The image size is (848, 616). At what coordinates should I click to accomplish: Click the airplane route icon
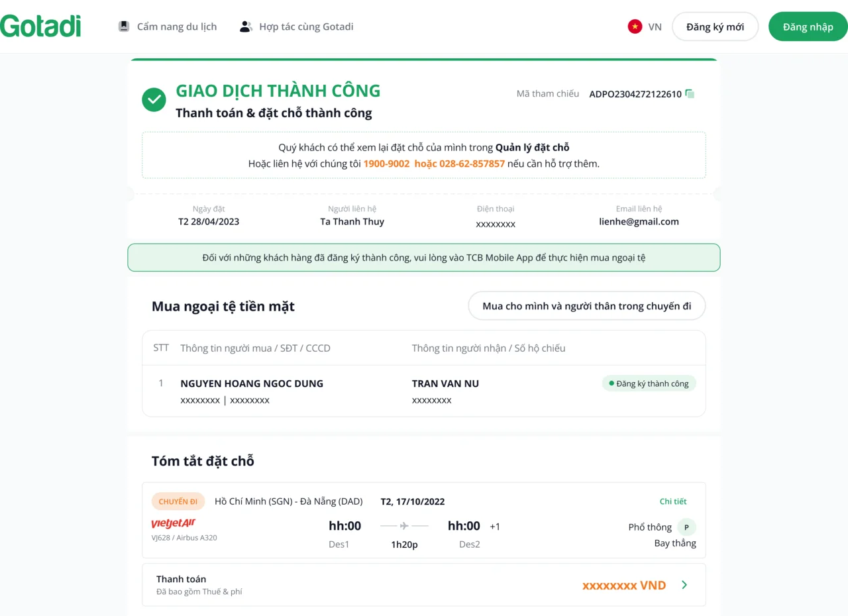coord(404,526)
